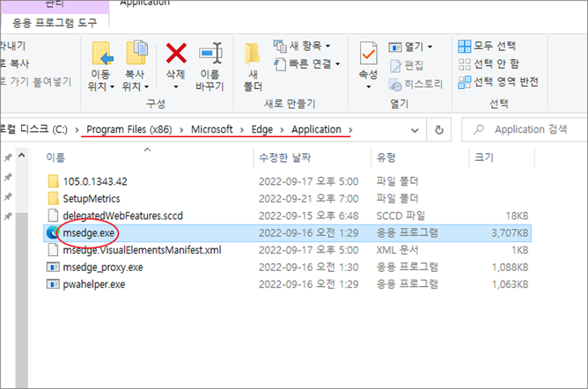Click 모두 선택 (Select all)
The width and height of the screenshot is (588, 389).
click(x=487, y=46)
